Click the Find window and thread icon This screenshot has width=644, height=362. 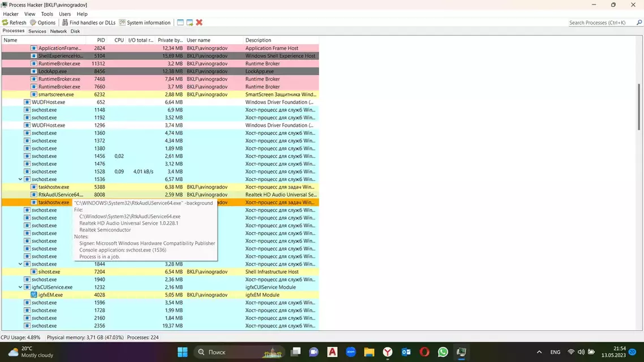coord(190,23)
